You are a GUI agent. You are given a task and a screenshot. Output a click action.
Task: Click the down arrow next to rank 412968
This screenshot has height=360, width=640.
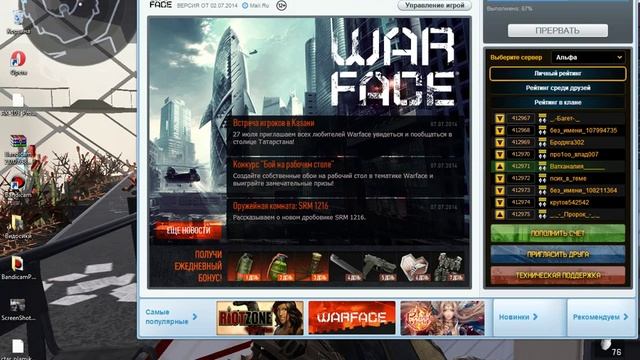tap(500, 131)
